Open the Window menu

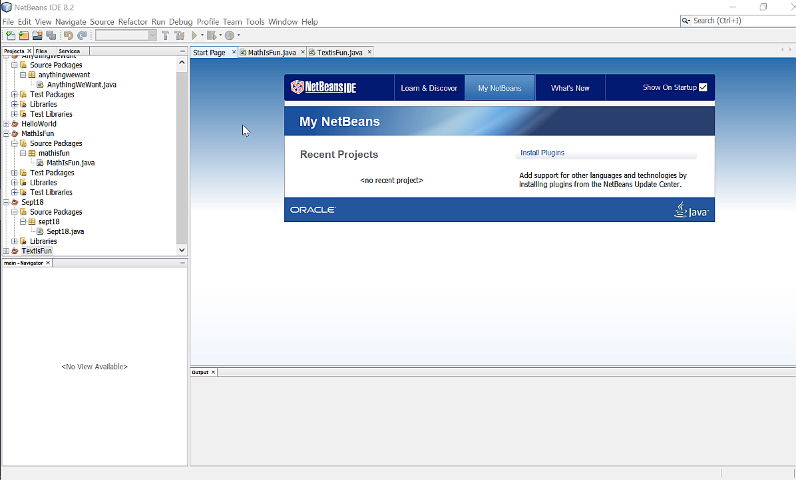tap(283, 22)
